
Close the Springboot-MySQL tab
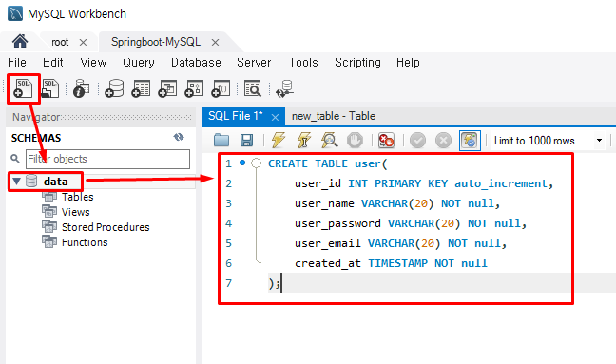tap(215, 43)
